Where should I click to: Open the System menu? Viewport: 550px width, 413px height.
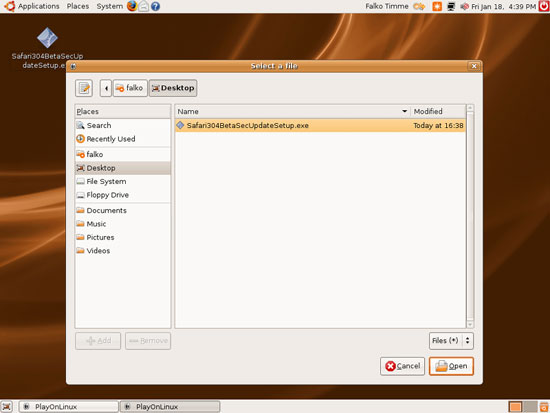click(x=110, y=6)
